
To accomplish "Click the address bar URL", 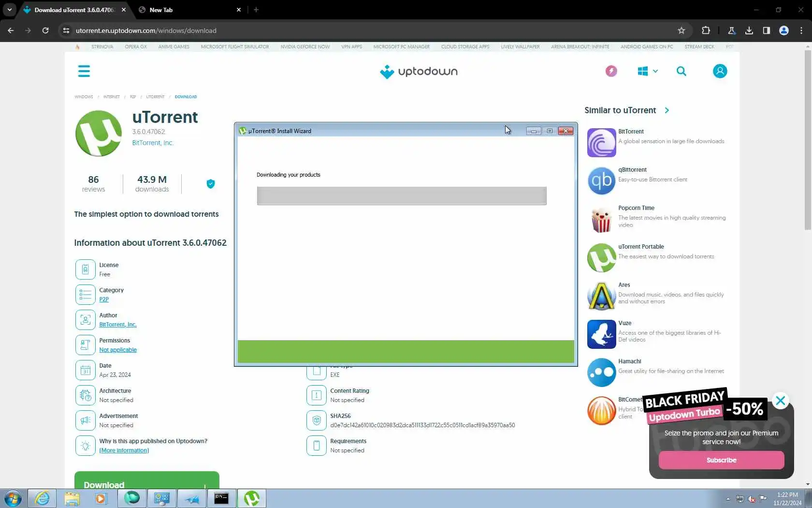I will click(x=146, y=30).
